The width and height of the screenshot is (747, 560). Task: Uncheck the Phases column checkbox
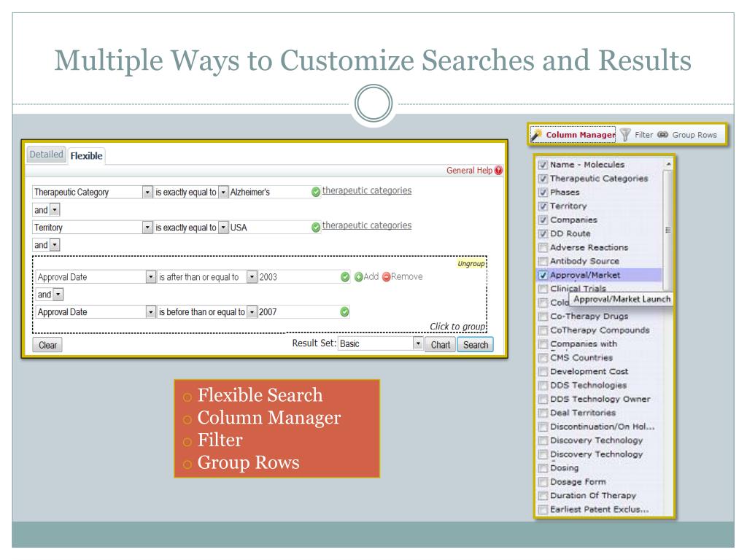pos(543,192)
